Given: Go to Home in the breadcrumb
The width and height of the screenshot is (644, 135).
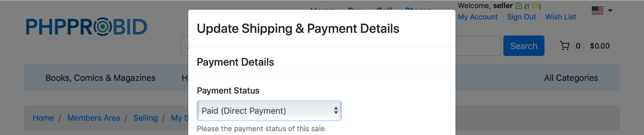Looking at the screenshot, I should point(43,118).
